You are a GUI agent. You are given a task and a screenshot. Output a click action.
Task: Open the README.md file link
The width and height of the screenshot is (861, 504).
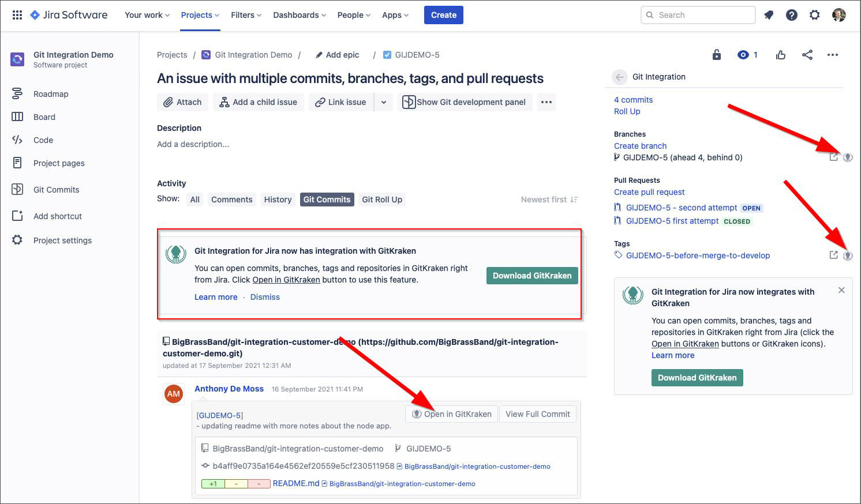[x=296, y=483]
